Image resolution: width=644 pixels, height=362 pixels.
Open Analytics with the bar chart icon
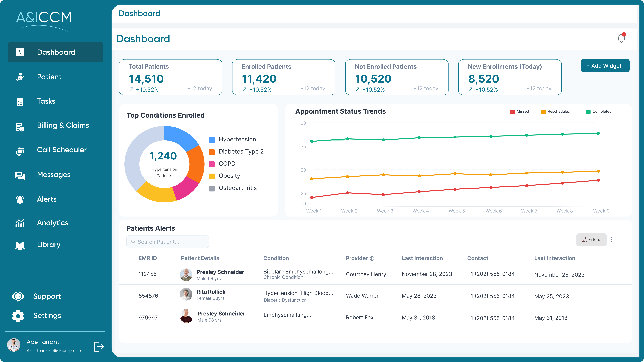pos(20,223)
